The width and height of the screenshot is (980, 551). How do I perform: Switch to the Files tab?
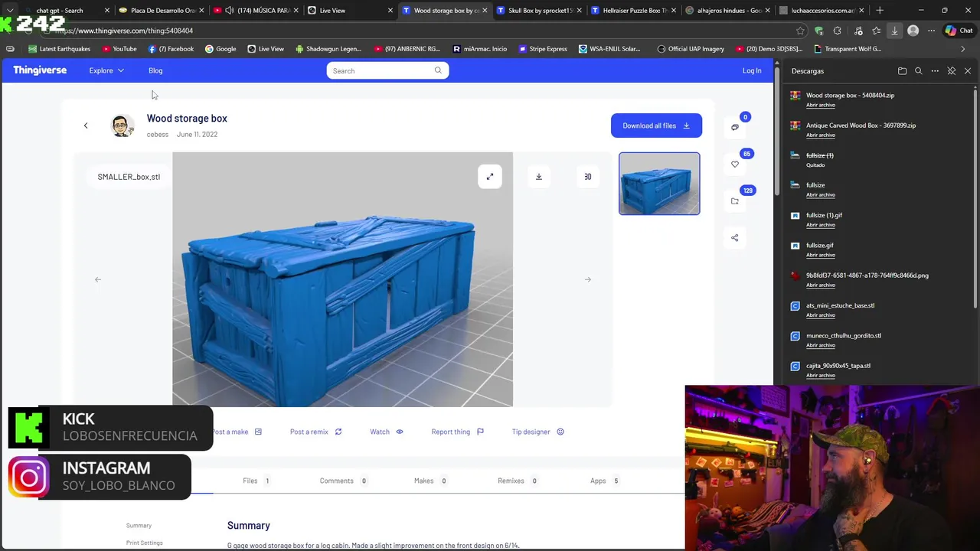pyautogui.click(x=256, y=481)
